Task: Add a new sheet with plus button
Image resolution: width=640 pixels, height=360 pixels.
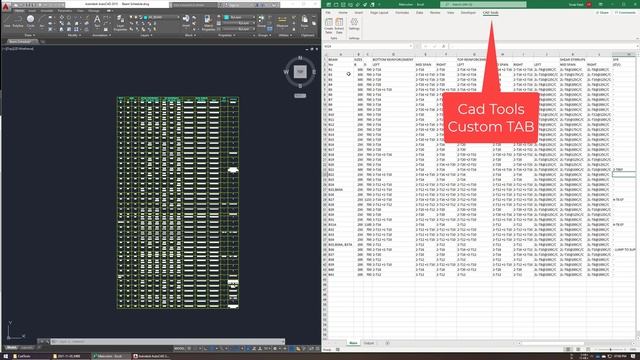Action: (x=387, y=343)
